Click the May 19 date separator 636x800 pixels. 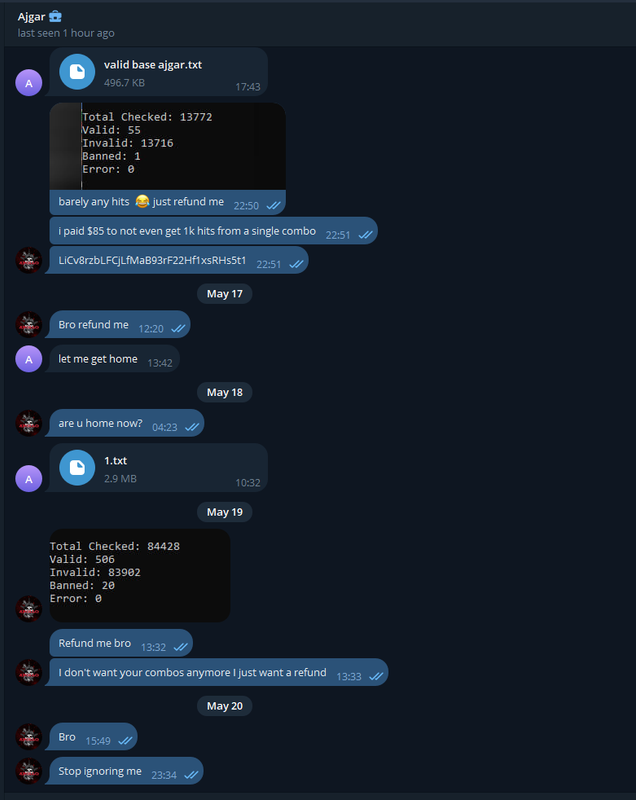pos(224,512)
